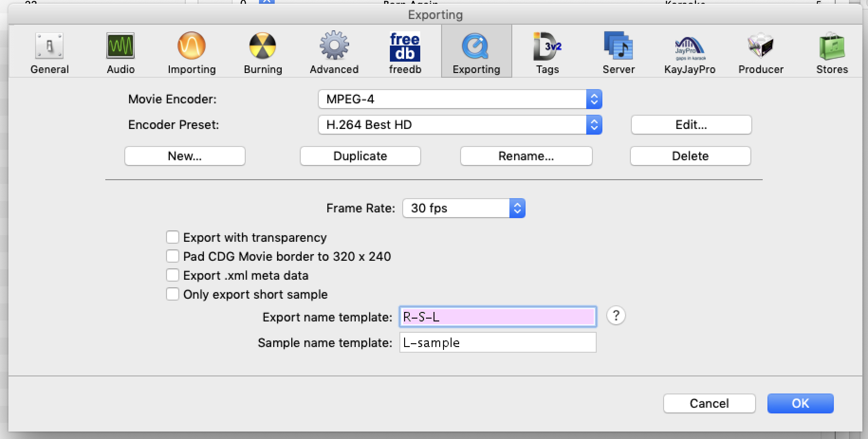Expand the Encoder Preset dropdown
The height and width of the screenshot is (439, 868).
[x=460, y=125]
